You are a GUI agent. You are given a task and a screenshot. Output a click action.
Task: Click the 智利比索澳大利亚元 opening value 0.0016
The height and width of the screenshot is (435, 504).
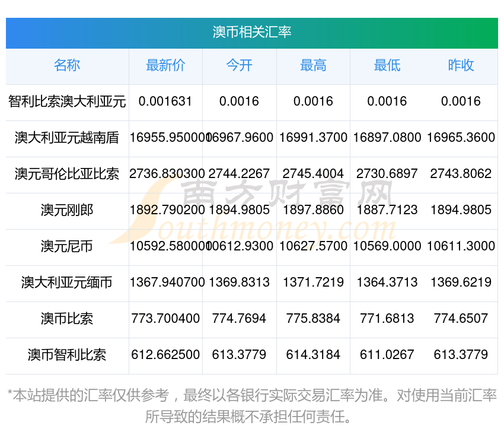(239, 101)
